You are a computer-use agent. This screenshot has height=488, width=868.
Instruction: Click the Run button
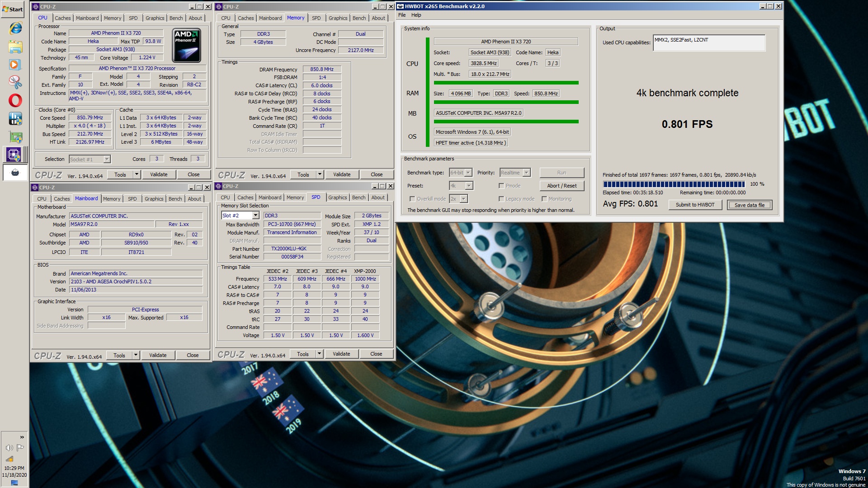561,173
